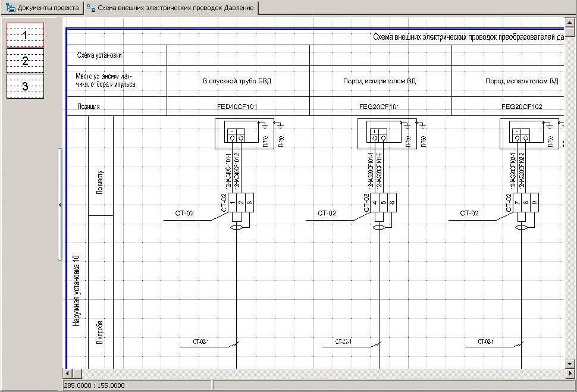Open page 1 thumbnail
The width and height of the screenshot is (577, 392).
click(x=25, y=35)
